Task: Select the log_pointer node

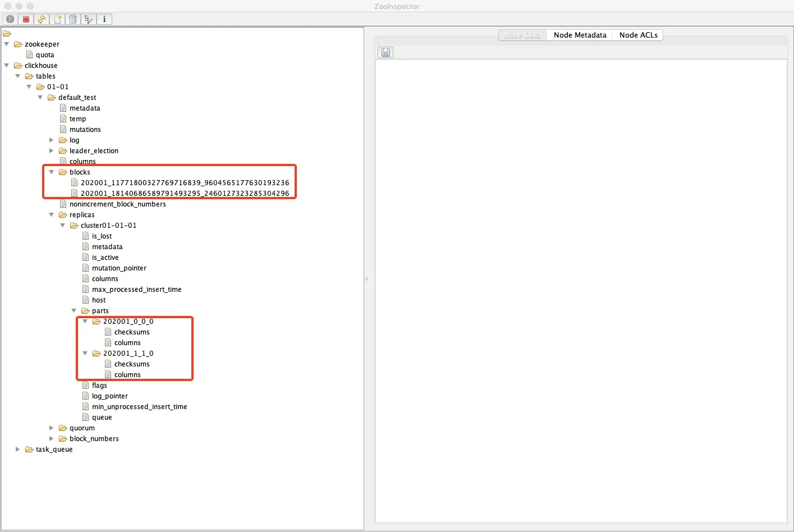Action: 110,396
